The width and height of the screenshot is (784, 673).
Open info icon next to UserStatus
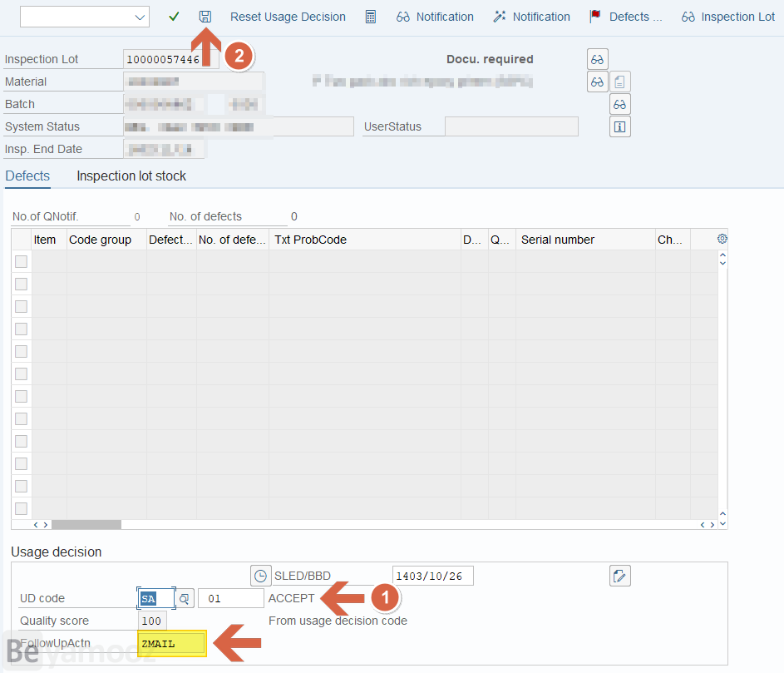(619, 126)
